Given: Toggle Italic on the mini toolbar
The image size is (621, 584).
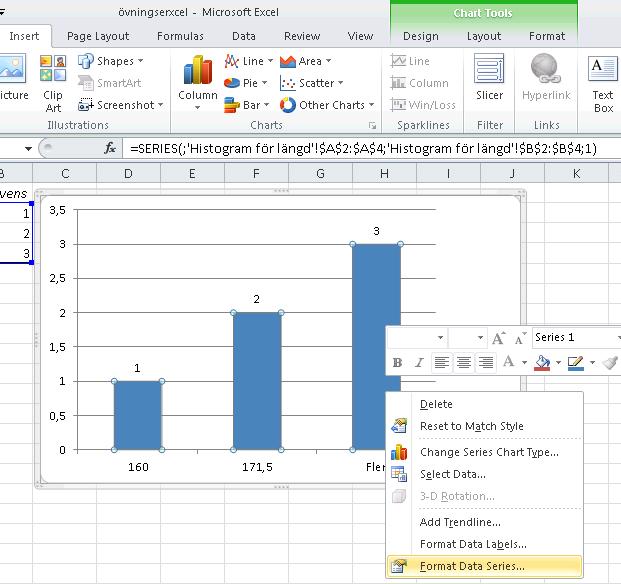Looking at the screenshot, I should [419, 362].
